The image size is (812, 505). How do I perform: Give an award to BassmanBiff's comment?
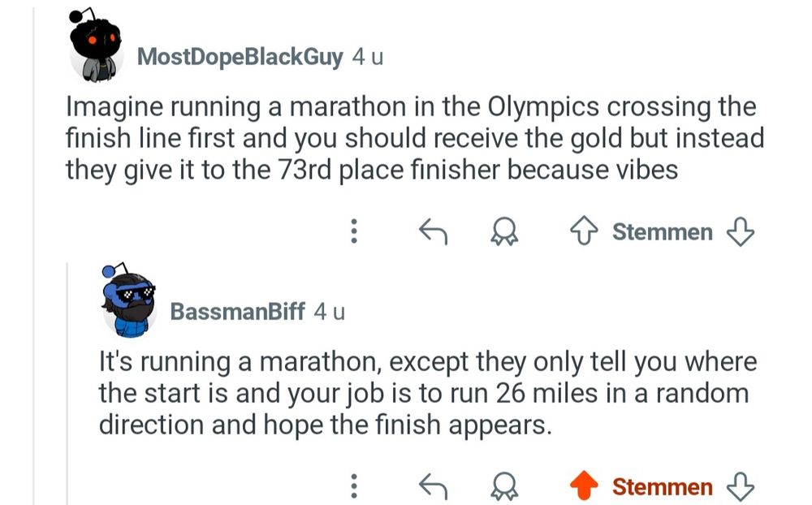click(504, 486)
